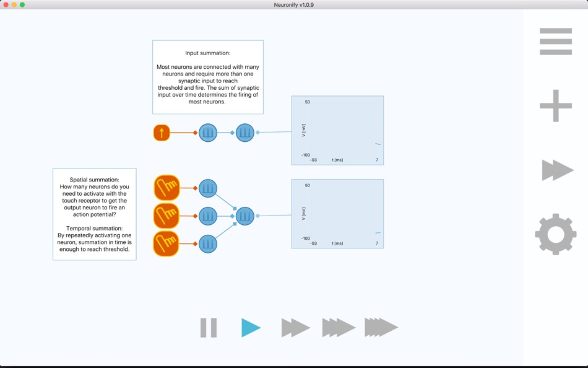The width and height of the screenshot is (588, 368).
Task: Pause the simulation
Action: pos(209,328)
